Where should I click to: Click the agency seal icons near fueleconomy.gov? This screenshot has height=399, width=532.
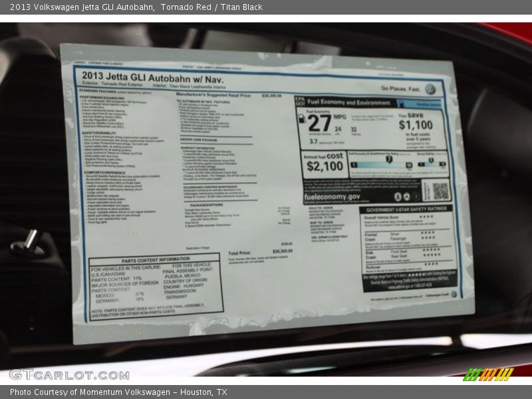[x=402, y=197]
